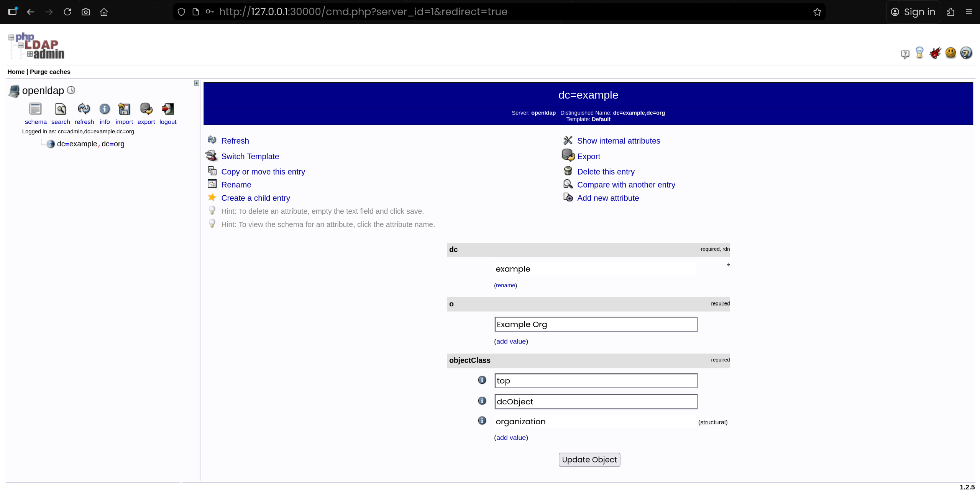The height and width of the screenshot is (494, 980).
Task: Go to Home menu item
Action: pyautogui.click(x=16, y=72)
